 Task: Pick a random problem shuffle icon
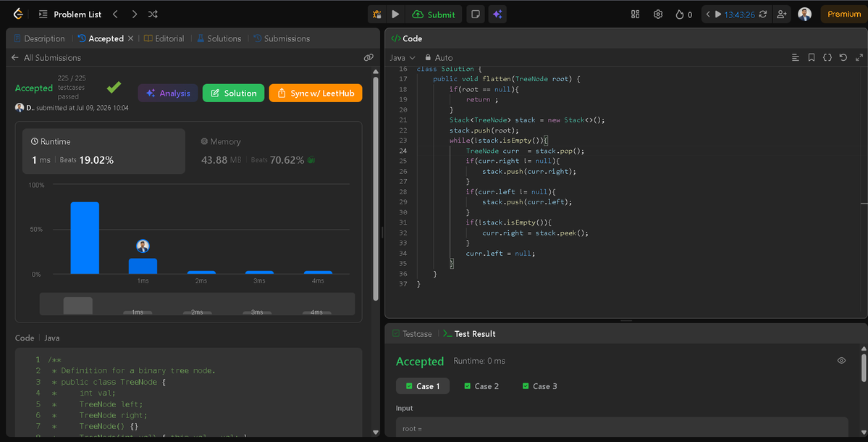click(x=153, y=14)
